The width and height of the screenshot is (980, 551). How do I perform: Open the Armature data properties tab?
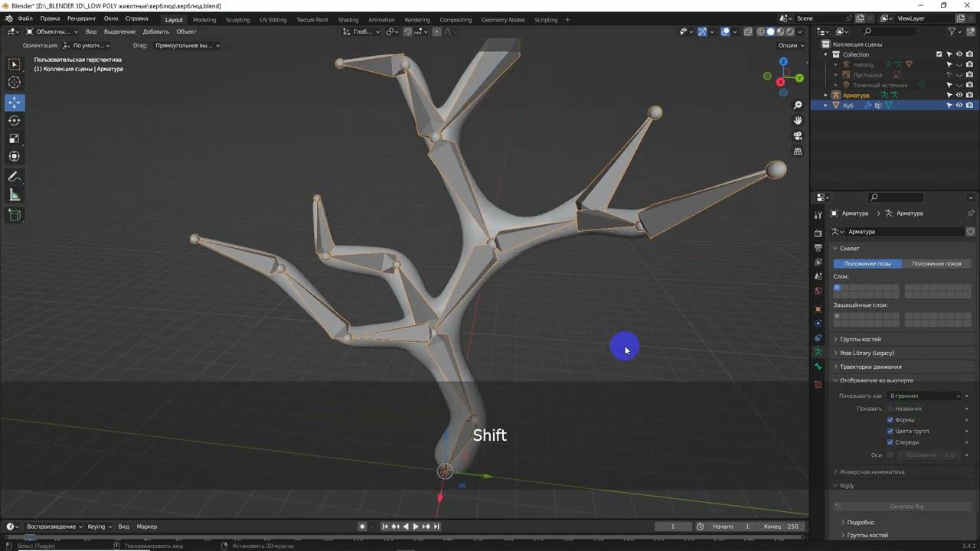pyautogui.click(x=818, y=353)
